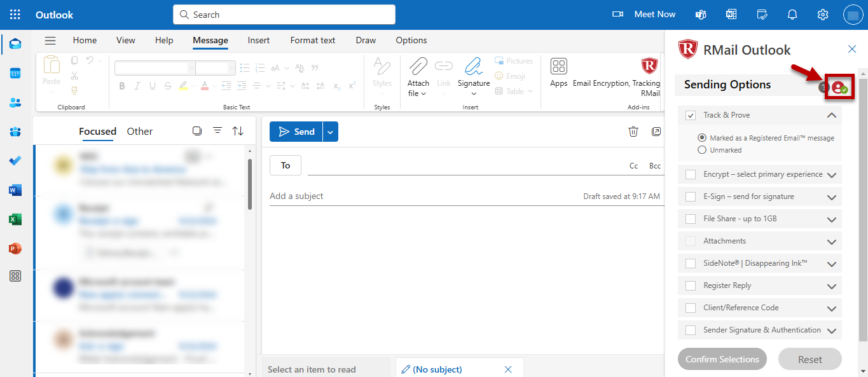Enable the E-Sign send for signature checkbox
The height and width of the screenshot is (377, 868).
(x=691, y=197)
